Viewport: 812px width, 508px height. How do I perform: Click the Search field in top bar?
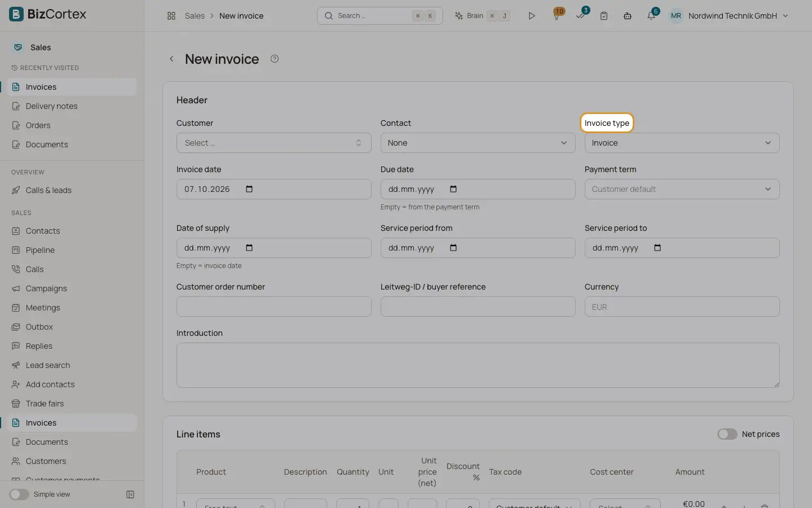click(x=379, y=16)
